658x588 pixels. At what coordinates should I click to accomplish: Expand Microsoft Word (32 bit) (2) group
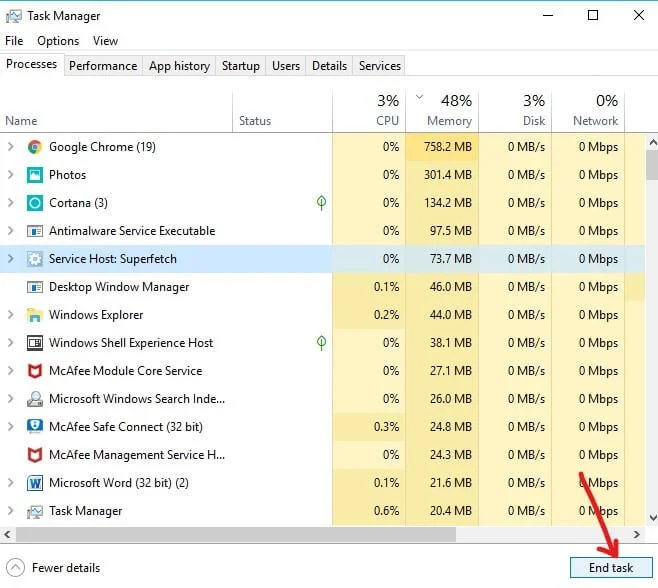tap(11, 483)
